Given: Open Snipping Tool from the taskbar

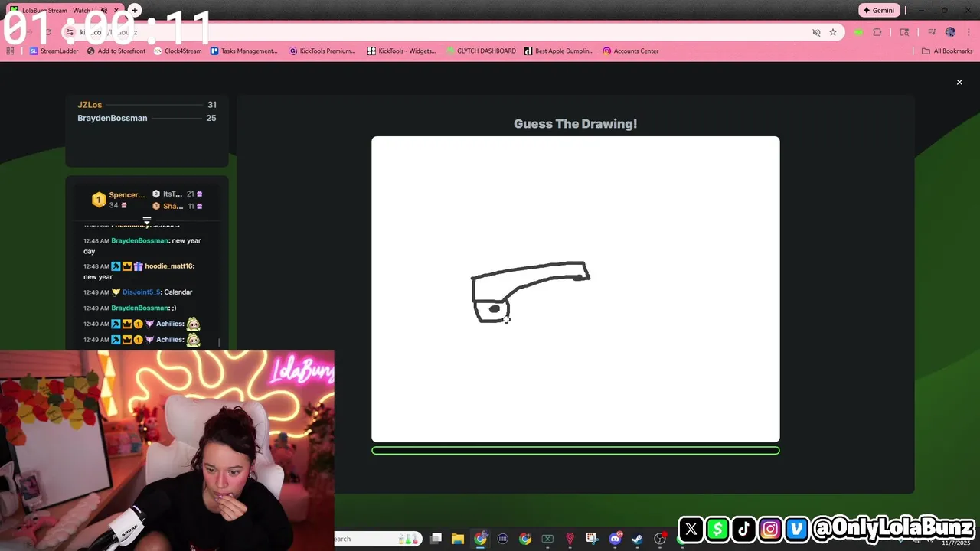Looking at the screenshot, I should pyautogui.click(x=592, y=539).
